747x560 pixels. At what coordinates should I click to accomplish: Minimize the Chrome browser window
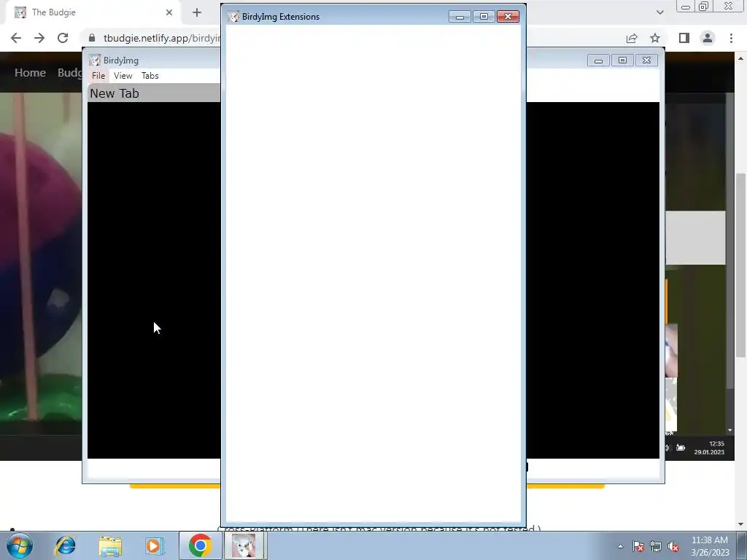pyautogui.click(x=686, y=7)
